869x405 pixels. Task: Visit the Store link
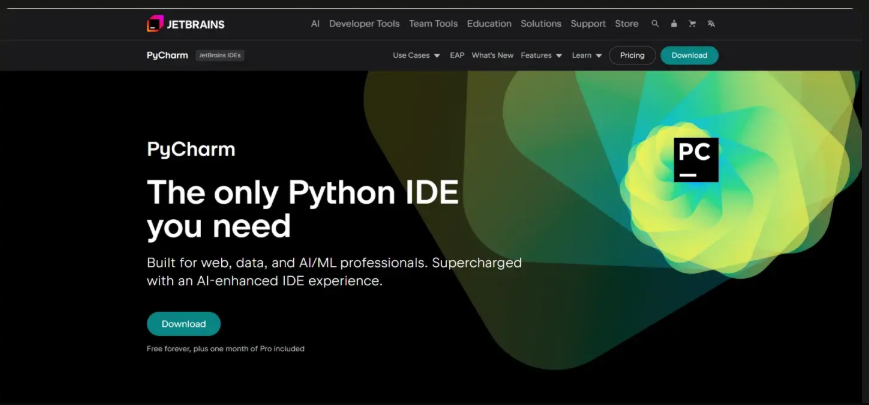[626, 23]
